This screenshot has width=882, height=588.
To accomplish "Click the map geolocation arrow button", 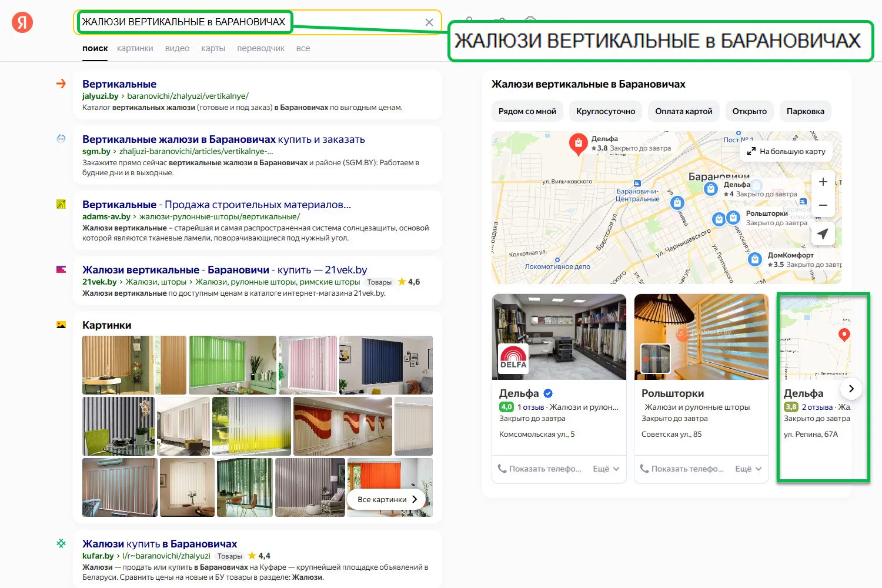I will (823, 234).
